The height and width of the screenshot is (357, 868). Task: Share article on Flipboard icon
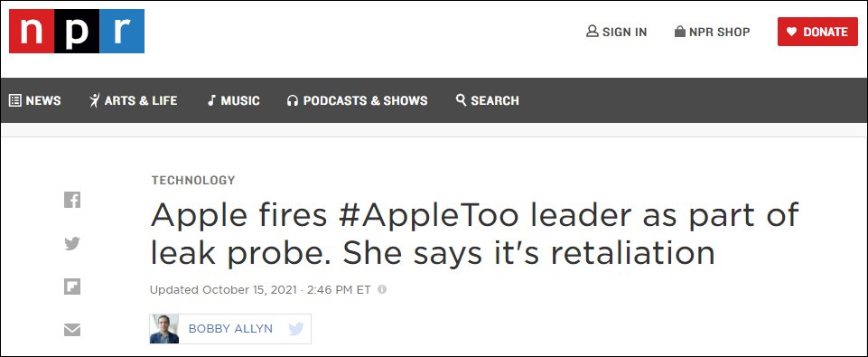click(x=72, y=287)
